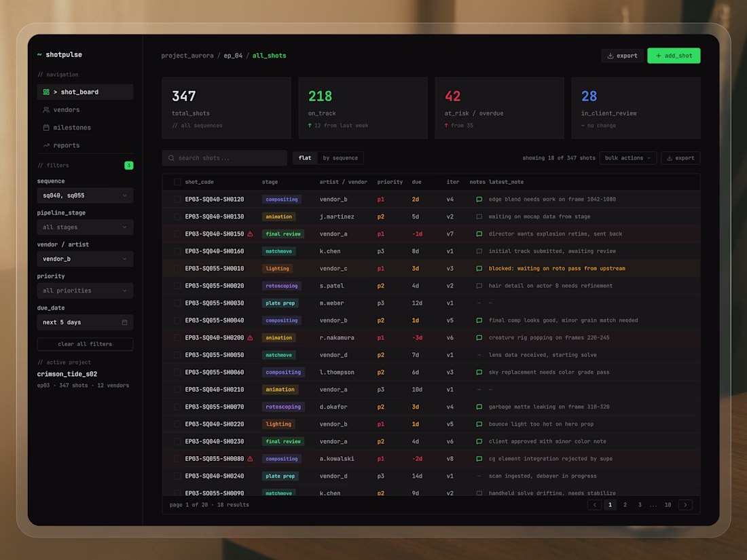Click the search magnifier icon
Viewport: 747px width, 560px height.
(171, 158)
